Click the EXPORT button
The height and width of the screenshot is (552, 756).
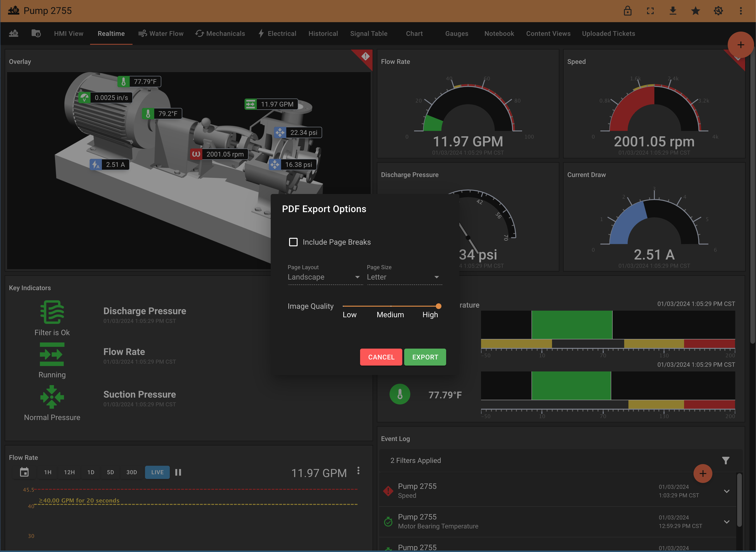[x=425, y=357]
